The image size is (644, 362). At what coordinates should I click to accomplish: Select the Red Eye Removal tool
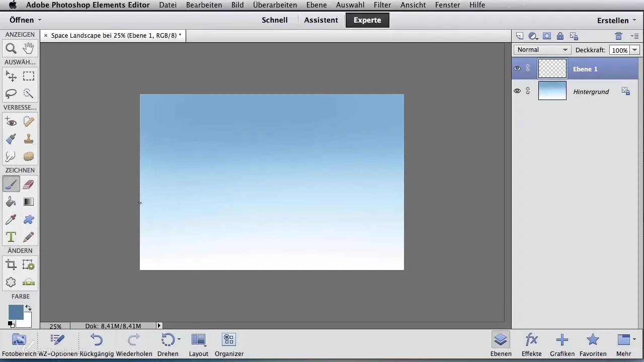pyautogui.click(x=11, y=122)
